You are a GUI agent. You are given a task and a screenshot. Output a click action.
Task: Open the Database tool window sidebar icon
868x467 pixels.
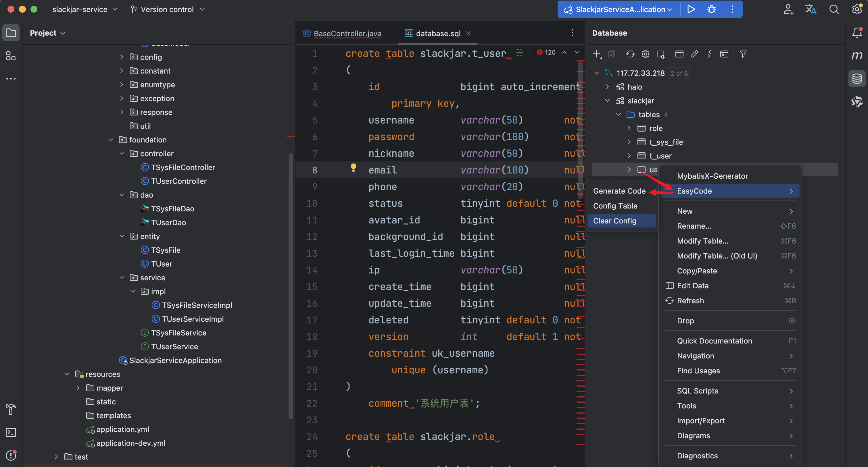point(857,79)
